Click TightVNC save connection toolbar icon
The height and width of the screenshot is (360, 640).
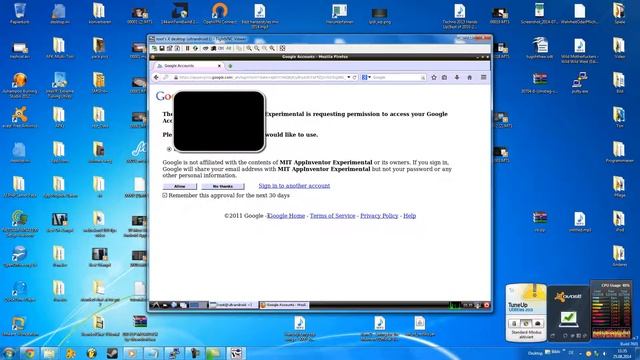(x=162, y=48)
